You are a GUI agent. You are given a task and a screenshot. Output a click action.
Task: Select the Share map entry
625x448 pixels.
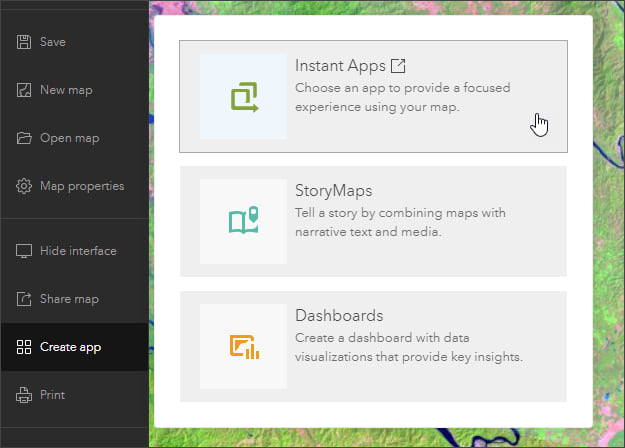coord(75,299)
